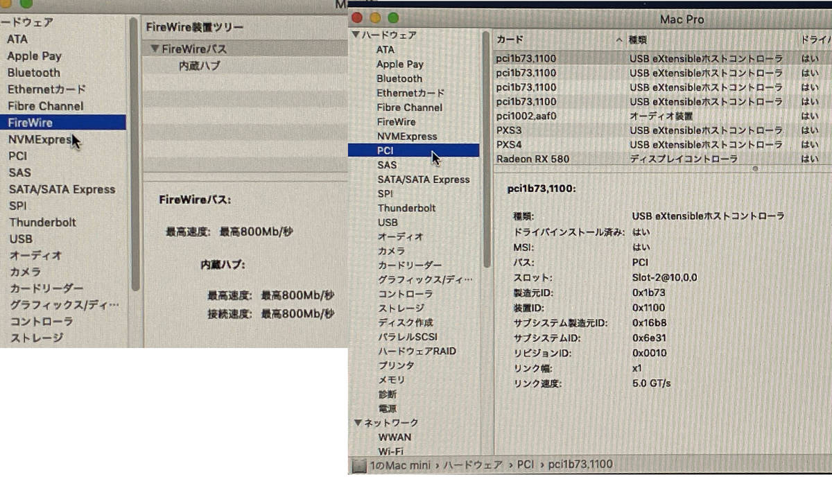Image resolution: width=832 pixels, height=504 pixels.
Task: Select パラレルSCSI in Mac Pro sidebar
Action: [407, 337]
